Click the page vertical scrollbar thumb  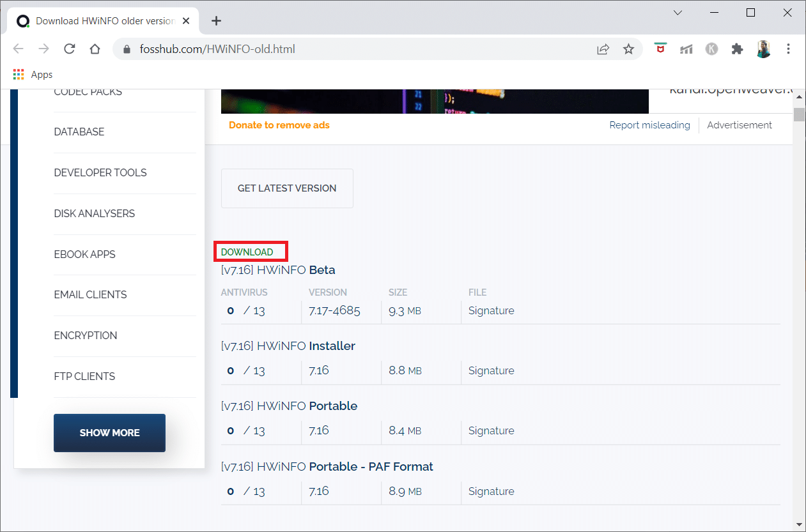coord(799,115)
